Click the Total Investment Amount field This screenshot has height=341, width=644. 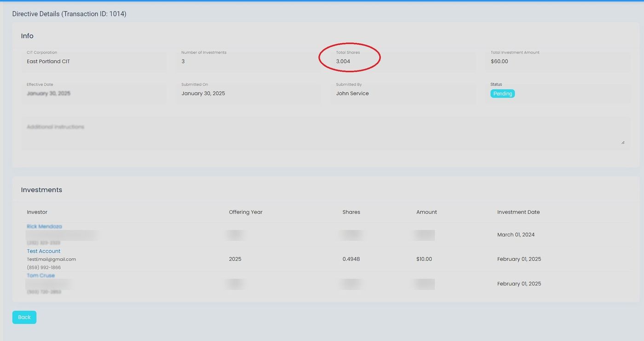(558, 61)
